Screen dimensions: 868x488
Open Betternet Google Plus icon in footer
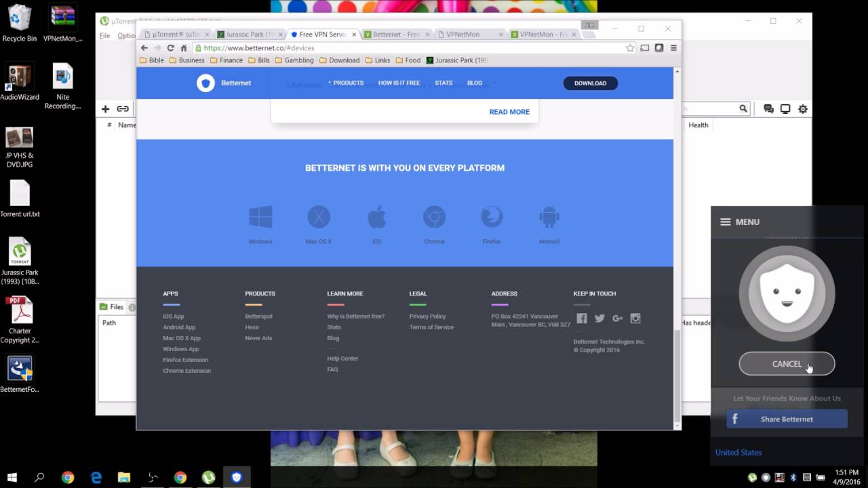(x=617, y=318)
